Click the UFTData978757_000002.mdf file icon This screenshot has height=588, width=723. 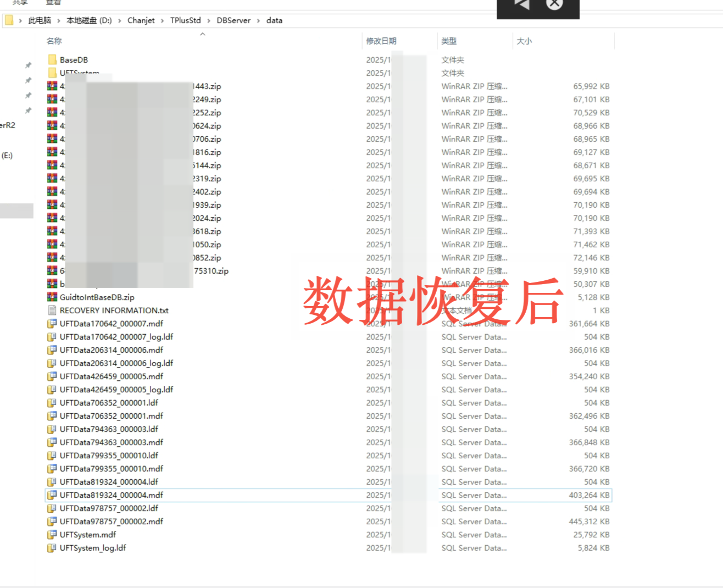pyautogui.click(x=52, y=522)
